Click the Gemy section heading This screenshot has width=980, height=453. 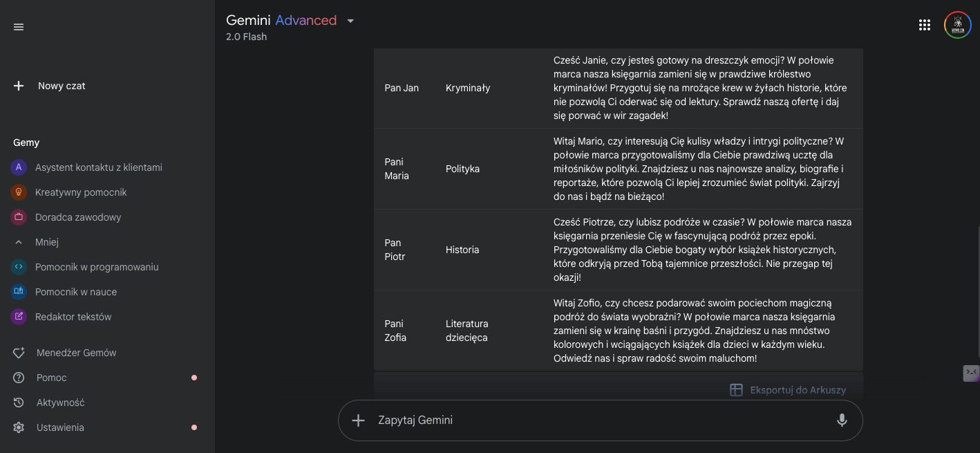pos(26,142)
